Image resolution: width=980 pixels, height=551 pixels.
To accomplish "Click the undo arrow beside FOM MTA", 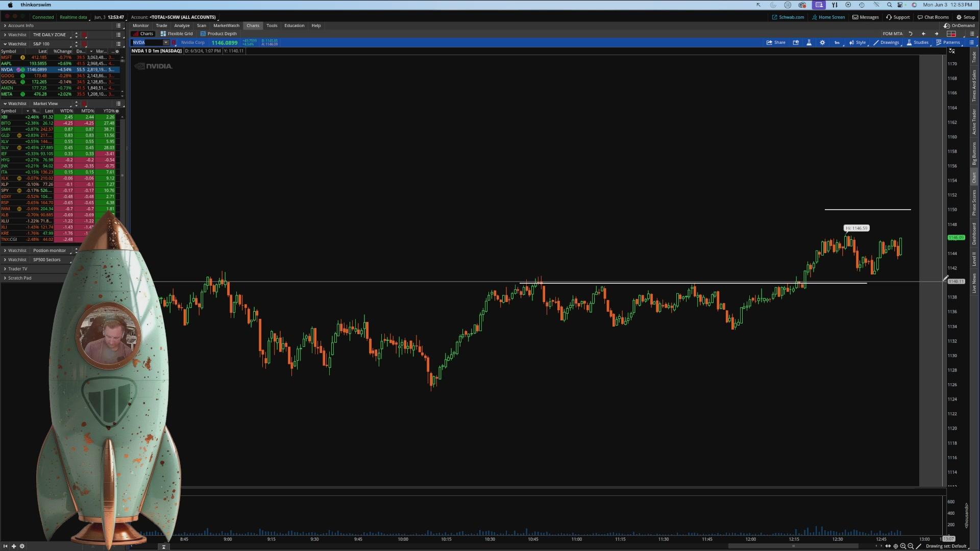I will point(911,34).
